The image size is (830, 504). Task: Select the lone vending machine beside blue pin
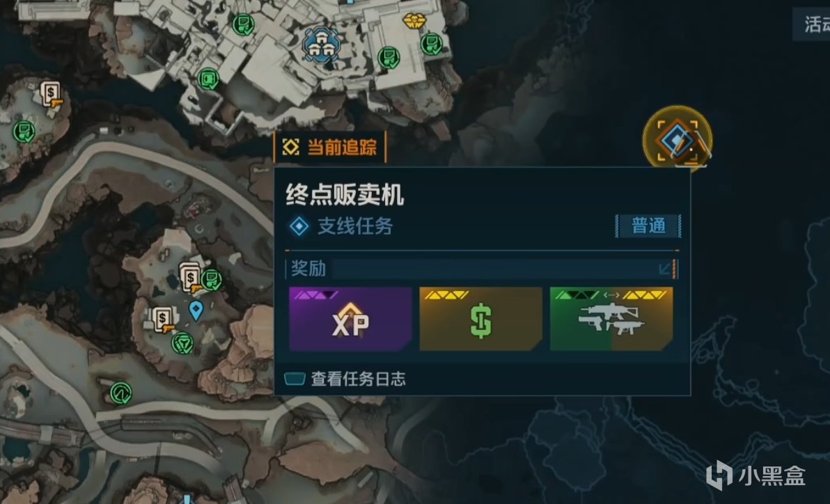pyautogui.click(x=163, y=320)
